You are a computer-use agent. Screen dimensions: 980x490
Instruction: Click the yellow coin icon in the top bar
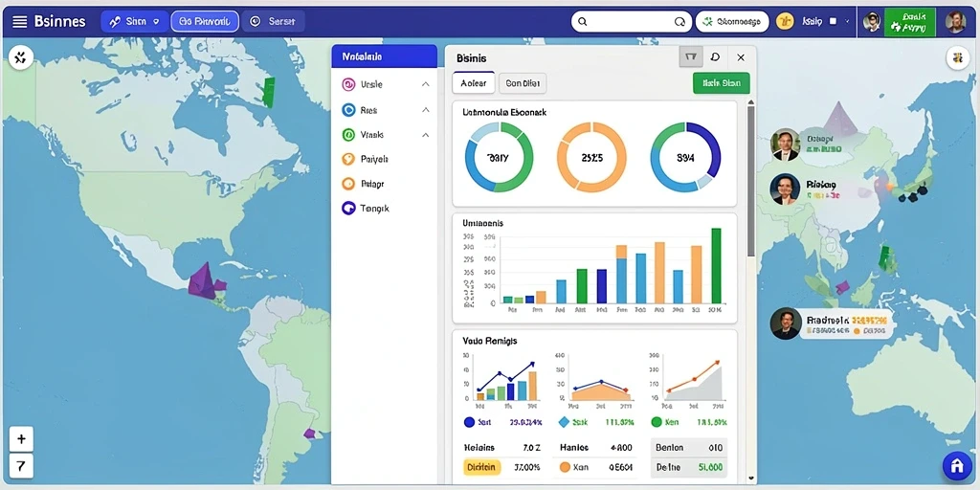pos(785,22)
